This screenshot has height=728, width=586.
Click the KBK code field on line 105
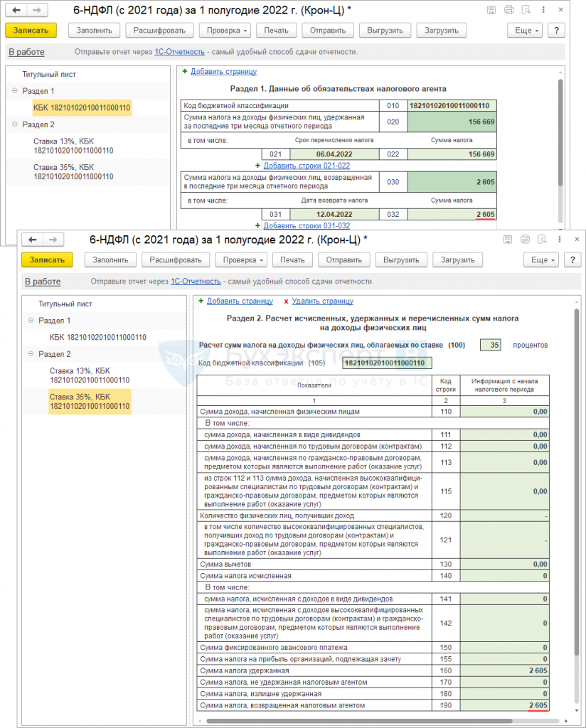pos(388,363)
